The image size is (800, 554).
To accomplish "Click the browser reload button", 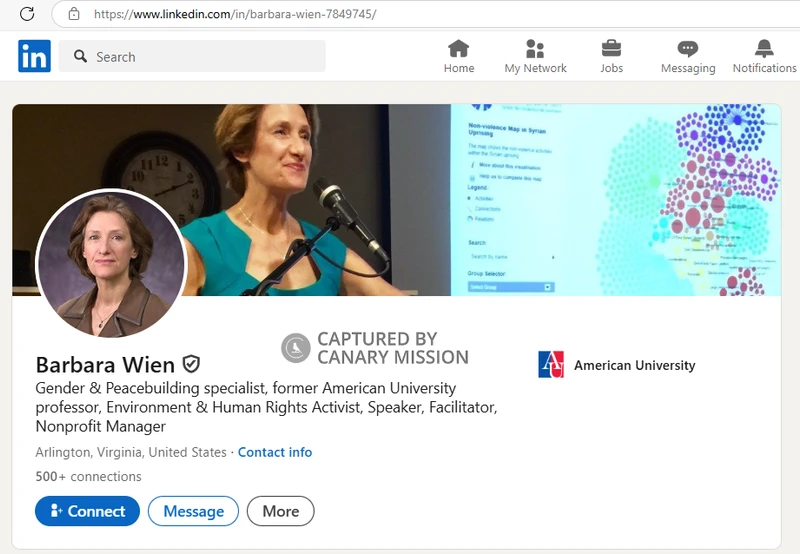I will tap(27, 14).
